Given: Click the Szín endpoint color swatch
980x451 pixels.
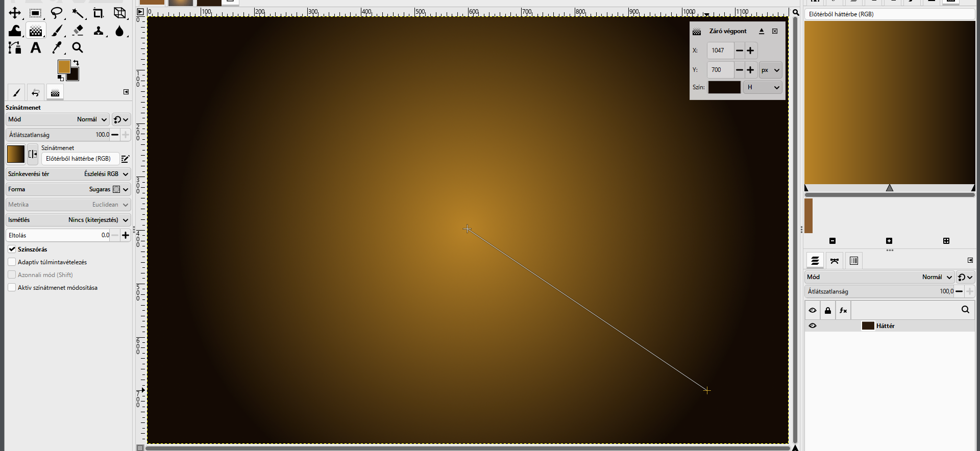Looking at the screenshot, I should 724,87.
